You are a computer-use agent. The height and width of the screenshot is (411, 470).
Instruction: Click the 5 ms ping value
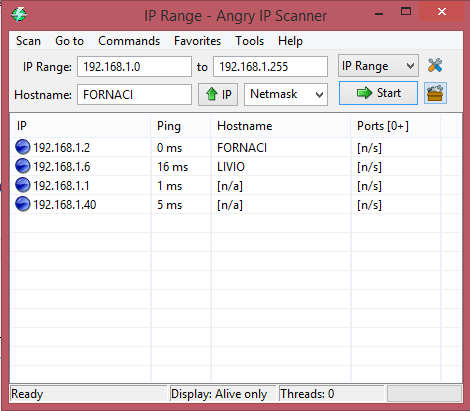coord(169,205)
